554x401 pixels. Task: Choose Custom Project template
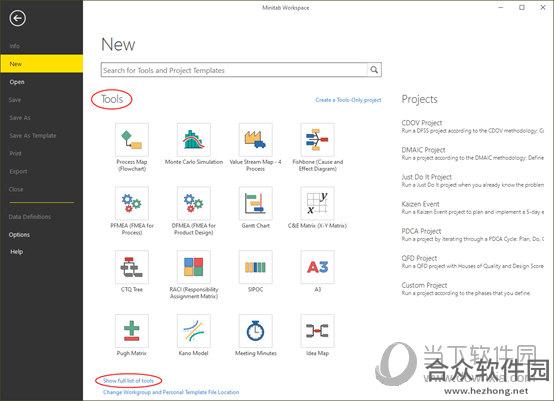(466, 289)
